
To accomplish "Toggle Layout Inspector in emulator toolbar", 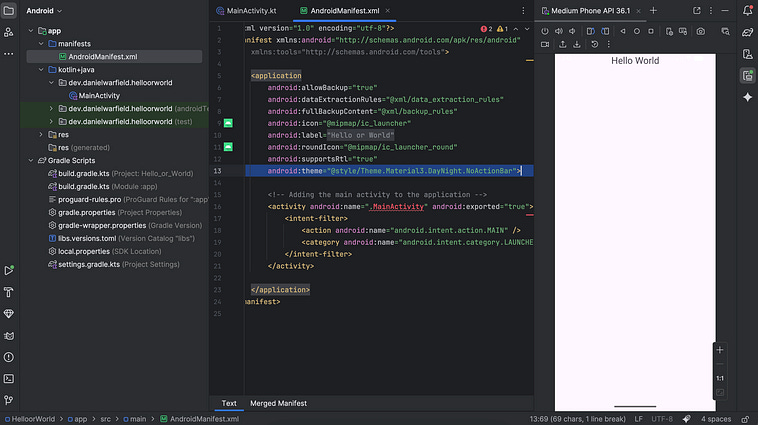I will pyautogui.click(x=725, y=31).
